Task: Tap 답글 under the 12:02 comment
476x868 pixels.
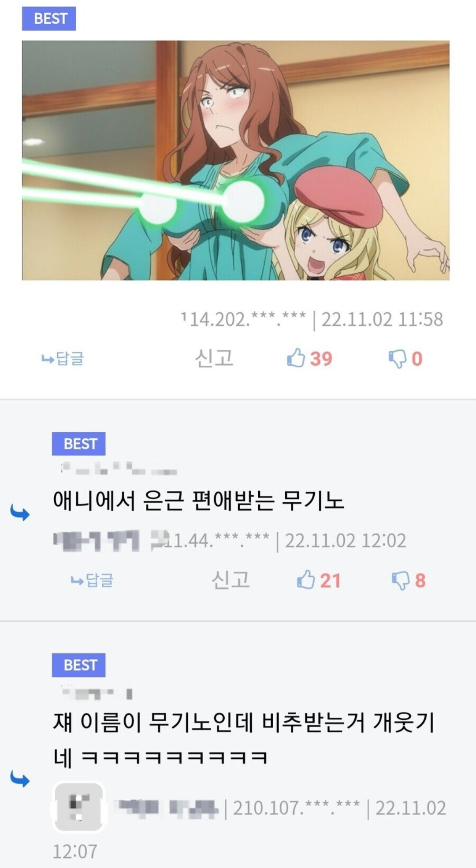Action: pyautogui.click(x=92, y=580)
